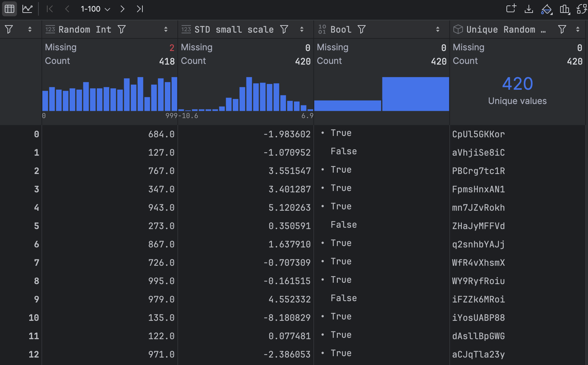The height and width of the screenshot is (365, 588).
Task: Sort by Unique Random column
Action: (x=578, y=30)
